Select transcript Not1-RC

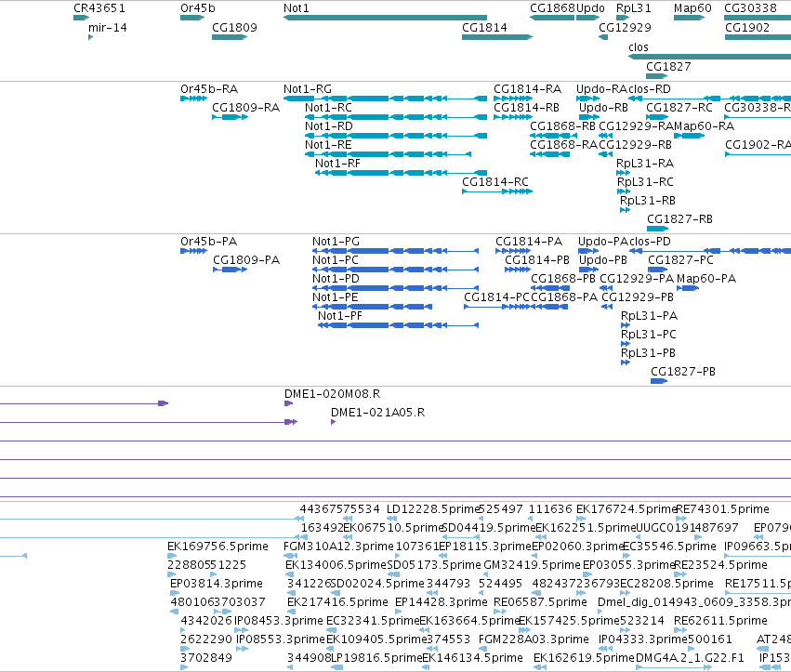[x=396, y=117]
